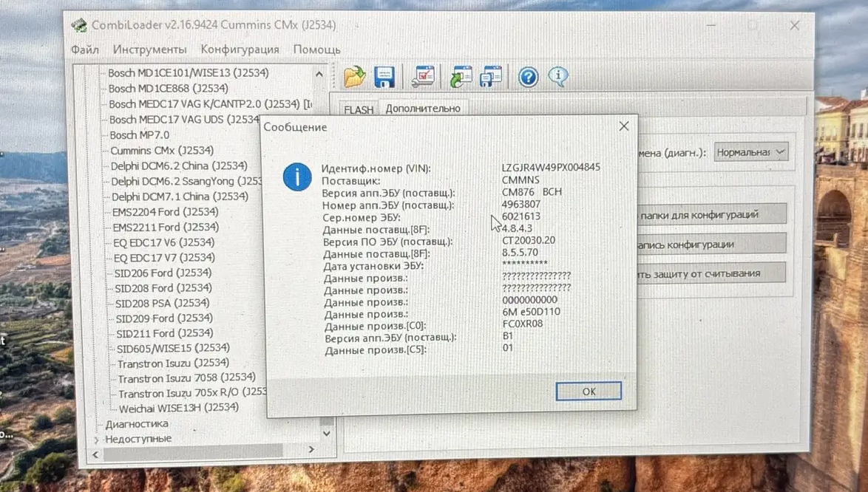This screenshot has width=868, height=492.
Task: Open help with the question mark icon
Action: coord(528,77)
